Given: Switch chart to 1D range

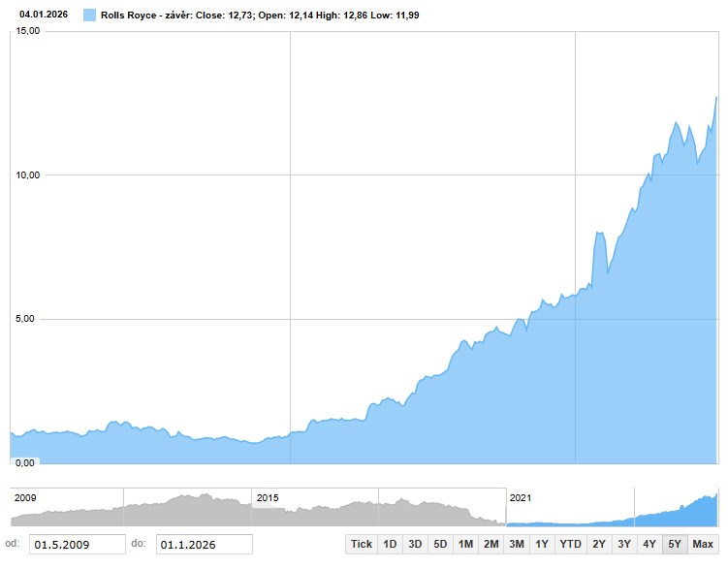Looking at the screenshot, I should click(x=390, y=544).
